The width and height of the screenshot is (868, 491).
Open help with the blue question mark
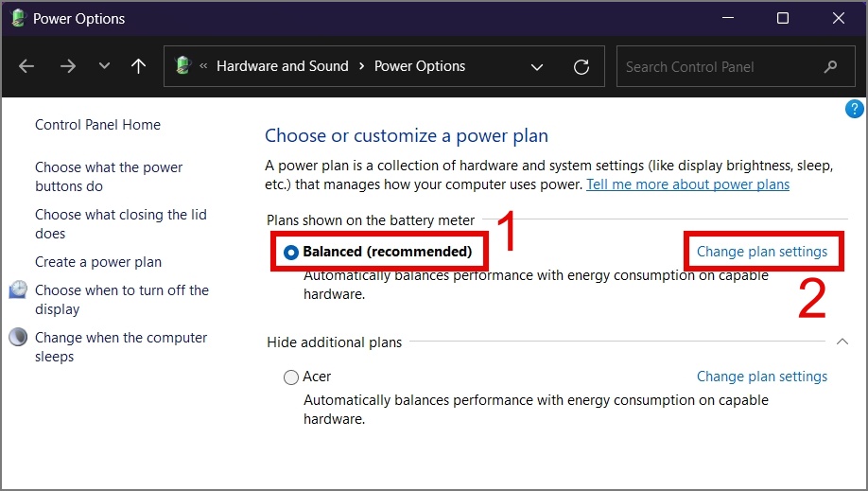click(x=854, y=109)
